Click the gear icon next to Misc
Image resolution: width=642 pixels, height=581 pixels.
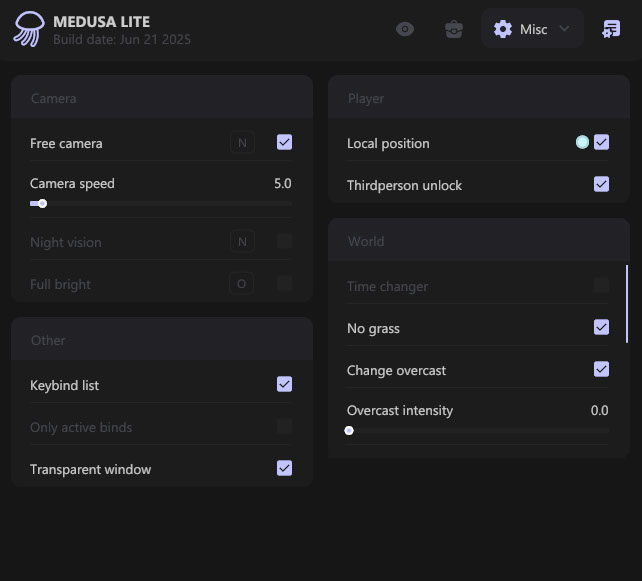[503, 29]
